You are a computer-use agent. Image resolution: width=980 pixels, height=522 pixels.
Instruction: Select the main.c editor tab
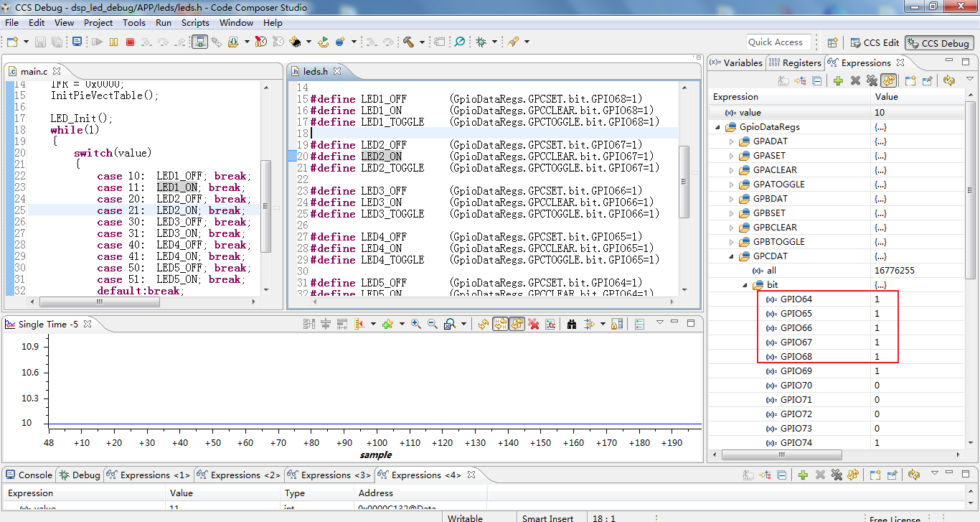[34, 71]
